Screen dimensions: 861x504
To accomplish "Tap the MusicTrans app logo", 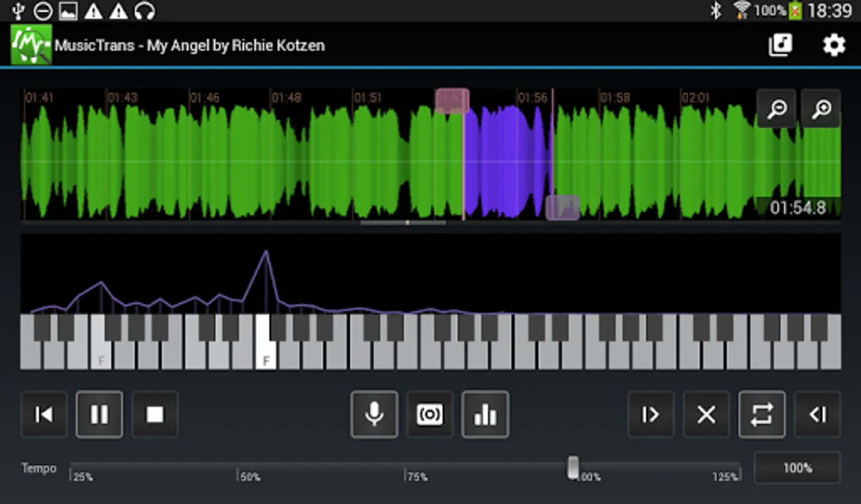I will (x=31, y=45).
